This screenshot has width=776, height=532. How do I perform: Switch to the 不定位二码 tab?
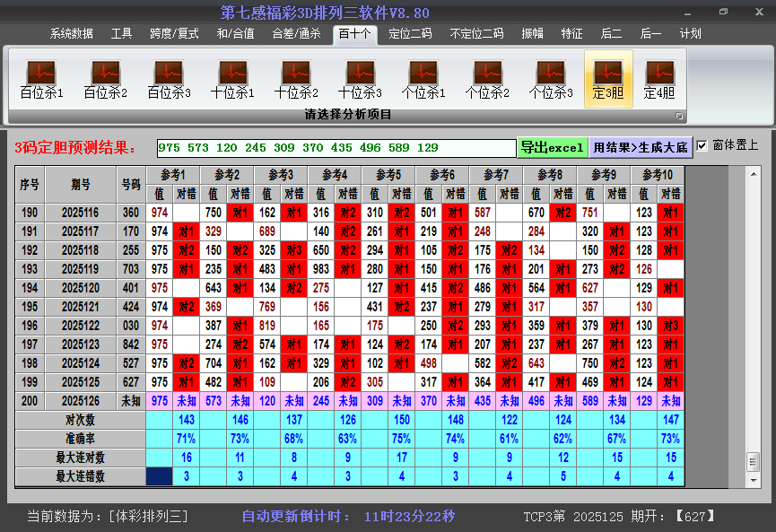point(476,34)
